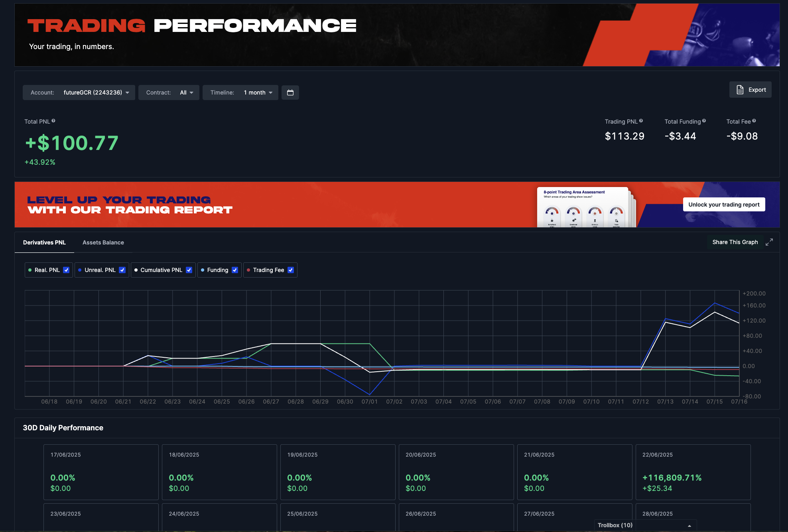Click the expand graph fullscreen icon
This screenshot has width=788, height=532.
(769, 242)
